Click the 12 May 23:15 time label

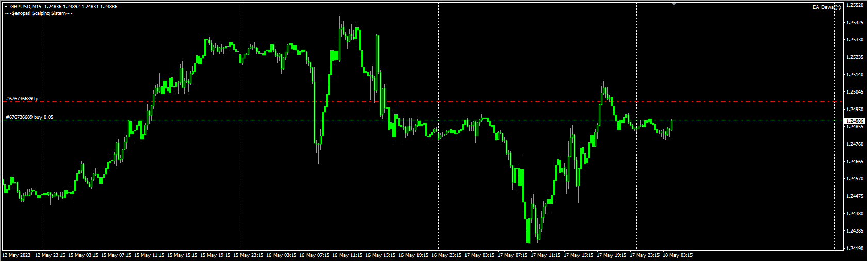(50, 255)
